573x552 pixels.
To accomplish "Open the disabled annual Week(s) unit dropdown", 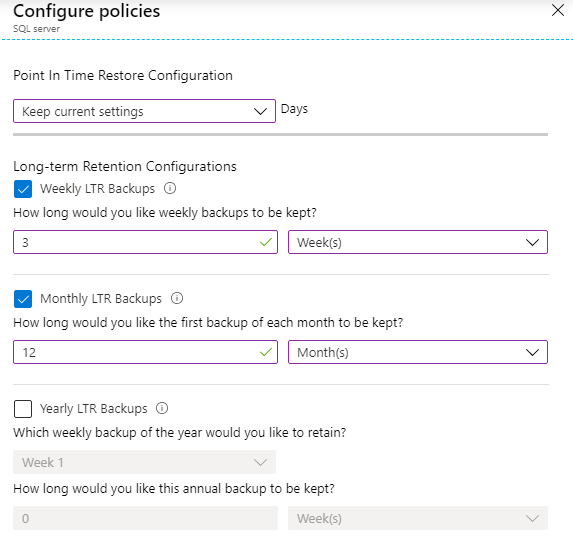I will click(x=418, y=518).
